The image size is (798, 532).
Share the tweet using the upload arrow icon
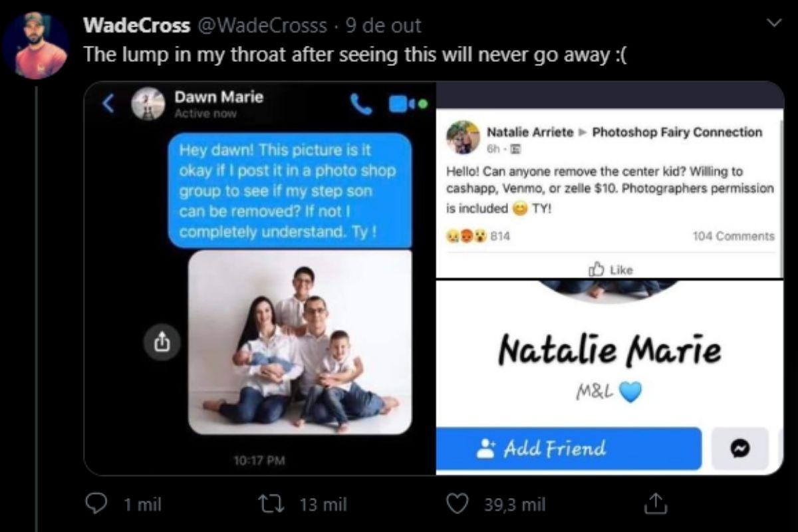point(654,504)
